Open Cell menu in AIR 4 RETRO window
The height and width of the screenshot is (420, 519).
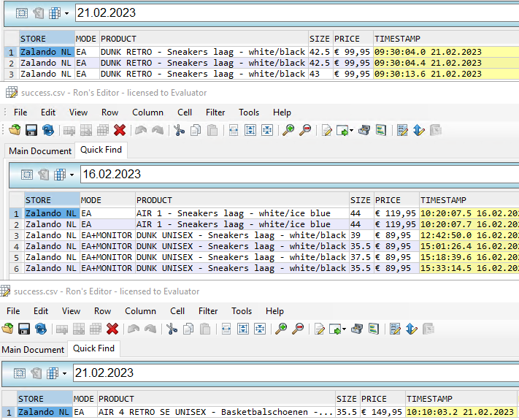click(x=177, y=311)
